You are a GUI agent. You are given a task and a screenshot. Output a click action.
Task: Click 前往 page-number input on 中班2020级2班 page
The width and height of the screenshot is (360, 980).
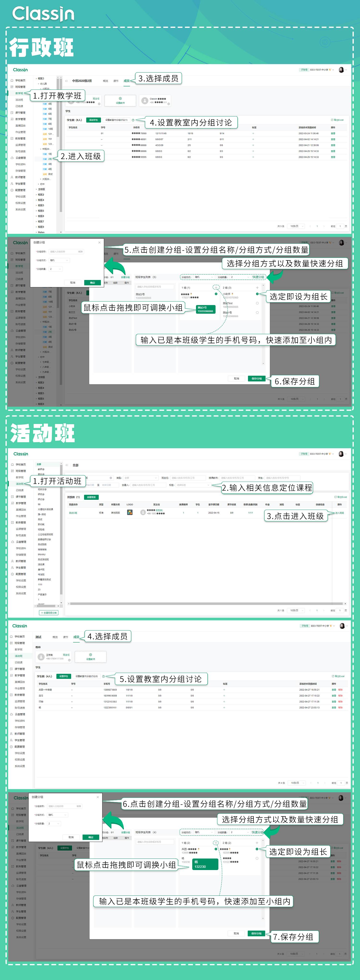pyautogui.click(x=340, y=226)
